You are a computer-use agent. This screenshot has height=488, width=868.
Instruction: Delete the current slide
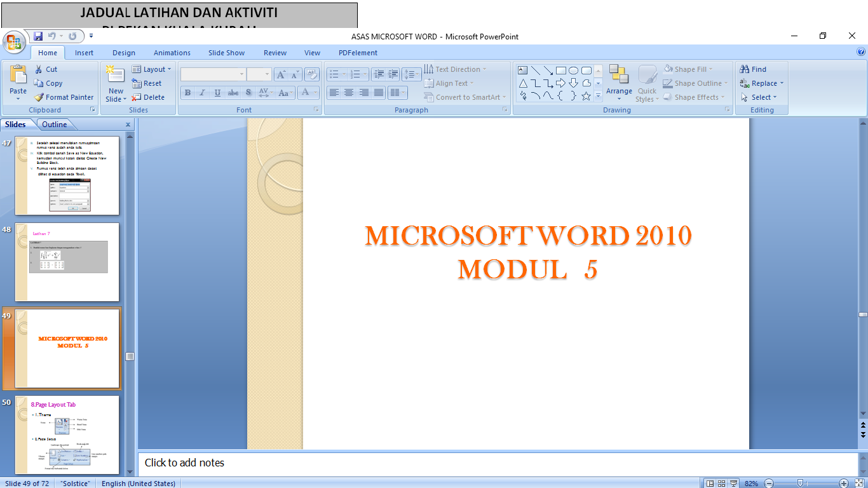(x=148, y=97)
